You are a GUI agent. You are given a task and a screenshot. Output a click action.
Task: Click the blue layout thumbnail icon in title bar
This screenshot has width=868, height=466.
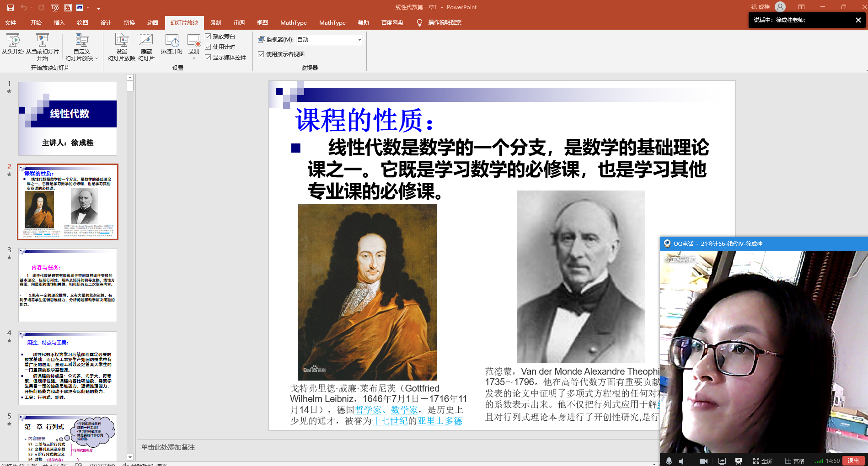click(80, 7)
